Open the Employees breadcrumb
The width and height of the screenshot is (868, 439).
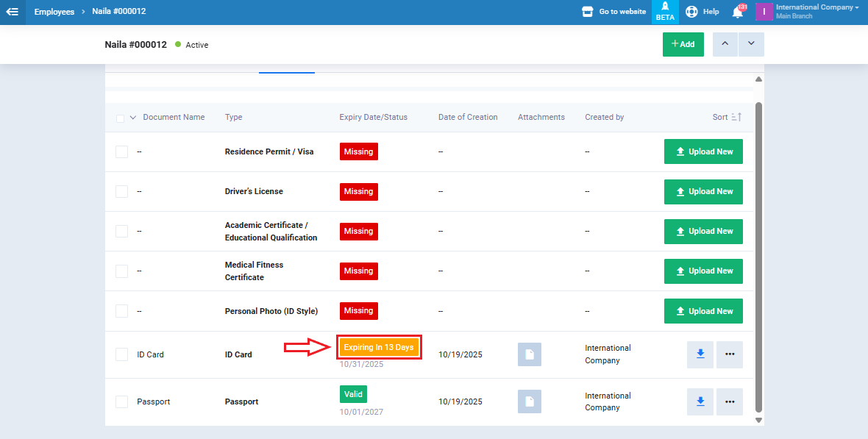[x=54, y=12]
